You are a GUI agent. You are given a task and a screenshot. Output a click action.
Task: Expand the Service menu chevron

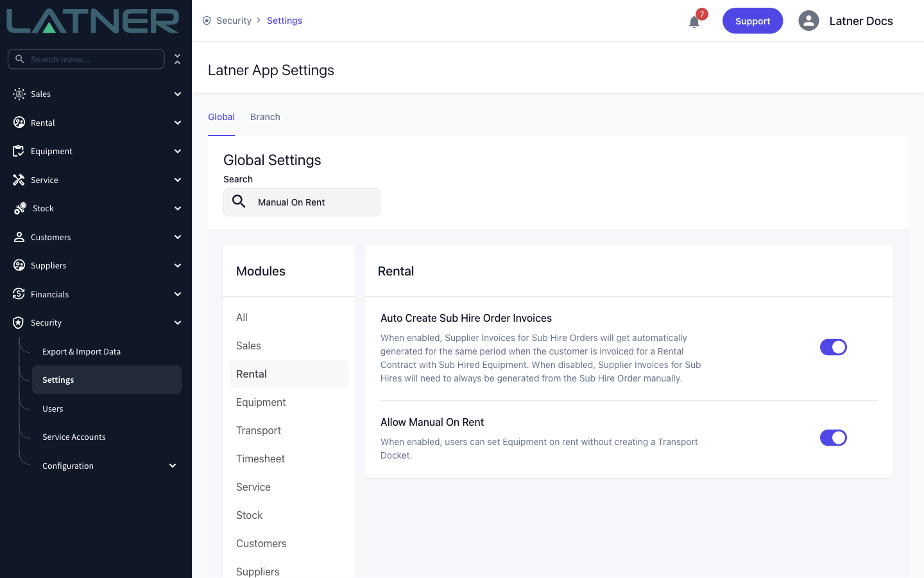tap(178, 180)
